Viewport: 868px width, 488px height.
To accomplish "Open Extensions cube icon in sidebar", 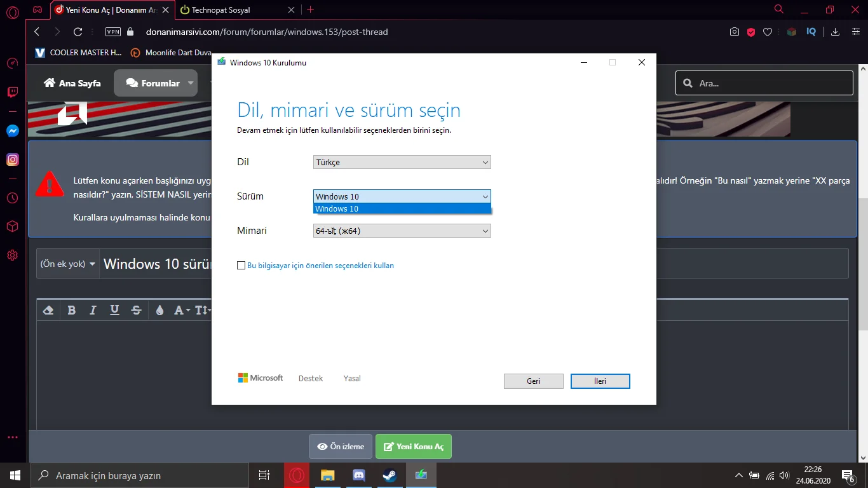I will pos(12,226).
